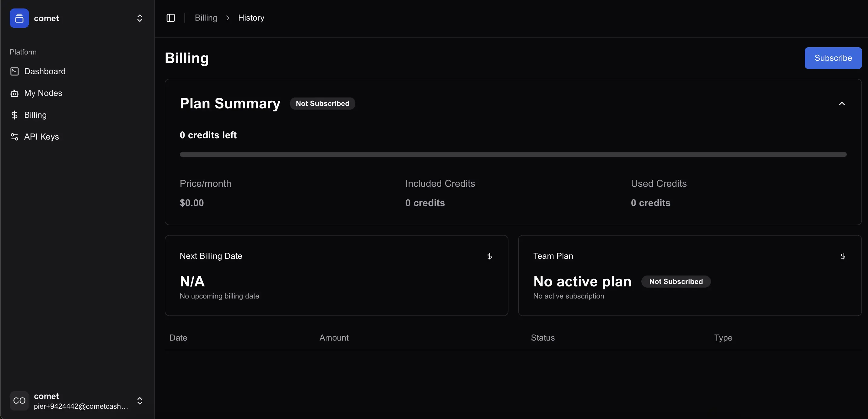This screenshot has height=419, width=868.
Task: Click the comet workspace logo icon
Action: coord(19,18)
